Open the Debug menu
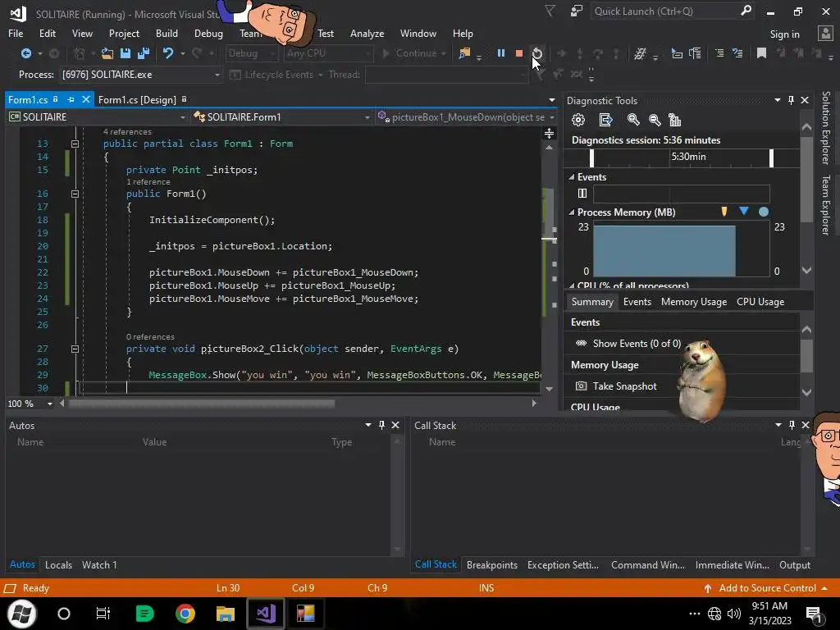This screenshot has width=840, height=630. tap(208, 33)
